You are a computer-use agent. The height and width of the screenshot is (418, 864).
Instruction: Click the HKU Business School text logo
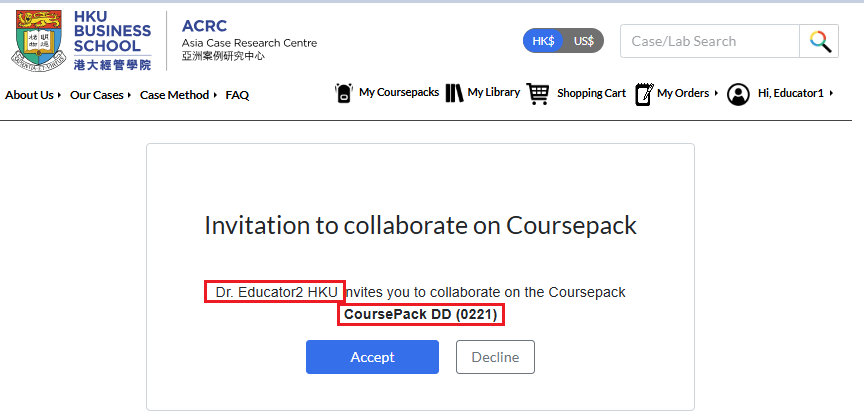tap(112, 41)
